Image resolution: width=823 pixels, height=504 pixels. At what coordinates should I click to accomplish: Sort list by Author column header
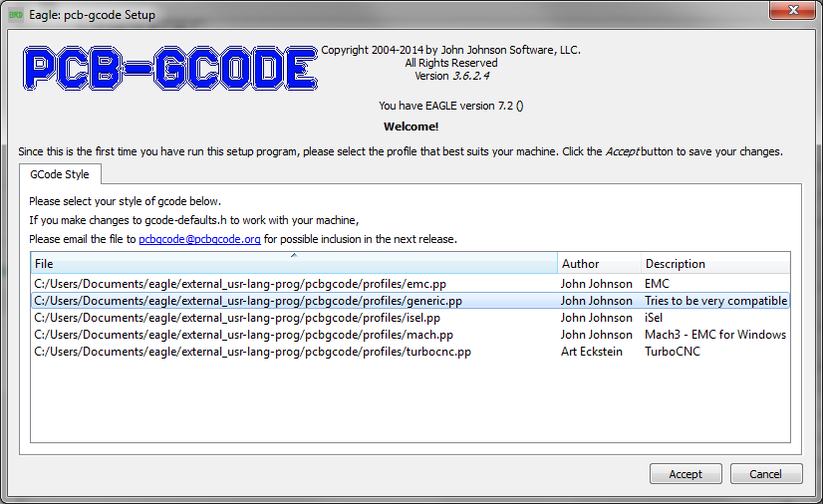click(x=600, y=263)
